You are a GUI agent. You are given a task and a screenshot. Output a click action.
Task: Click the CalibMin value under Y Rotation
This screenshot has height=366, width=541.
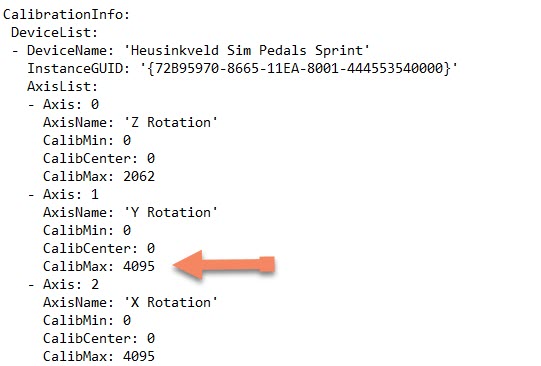tap(127, 230)
